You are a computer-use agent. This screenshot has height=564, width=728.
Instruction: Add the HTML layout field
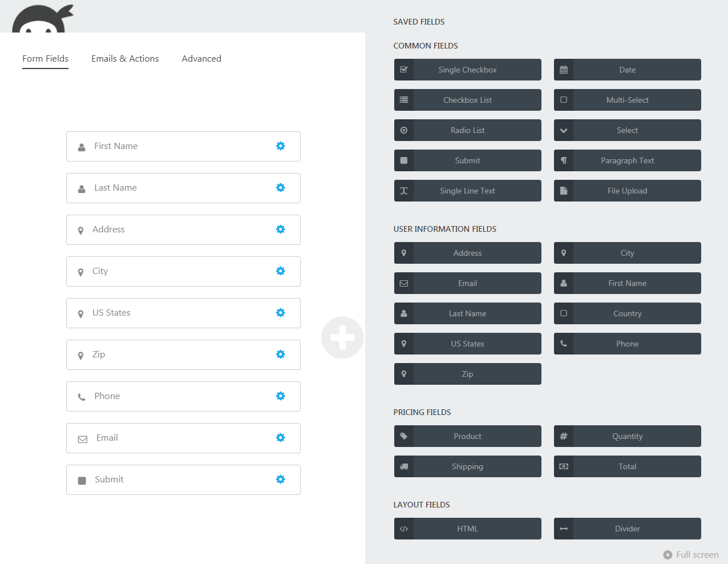point(467,529)
